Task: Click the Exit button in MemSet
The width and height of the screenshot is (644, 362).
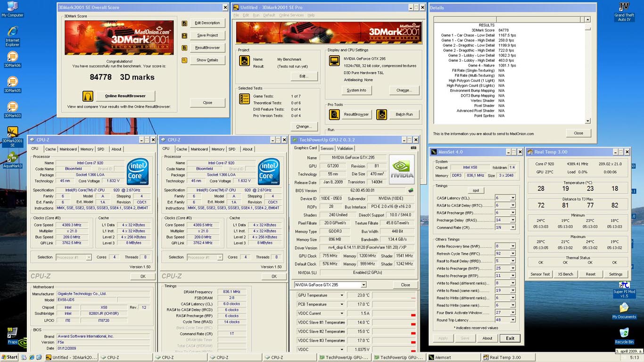Action: [510, 338]
